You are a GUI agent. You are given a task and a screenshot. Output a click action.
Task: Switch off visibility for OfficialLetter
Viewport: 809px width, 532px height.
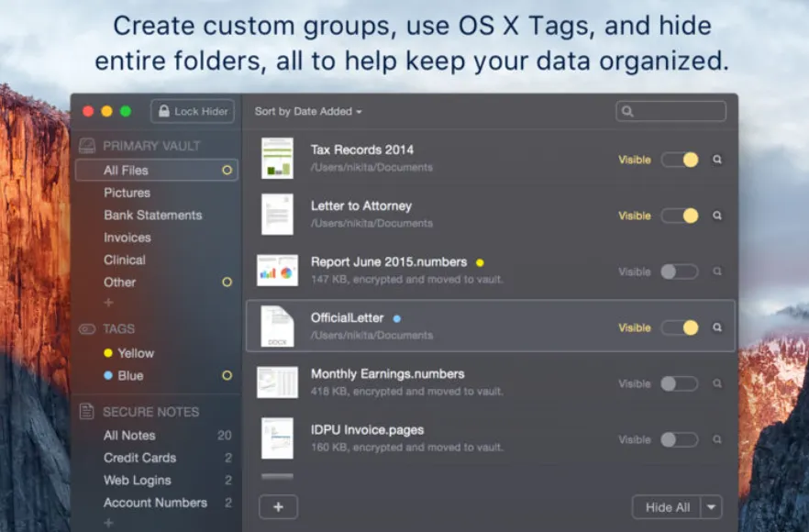click(680, 327)
